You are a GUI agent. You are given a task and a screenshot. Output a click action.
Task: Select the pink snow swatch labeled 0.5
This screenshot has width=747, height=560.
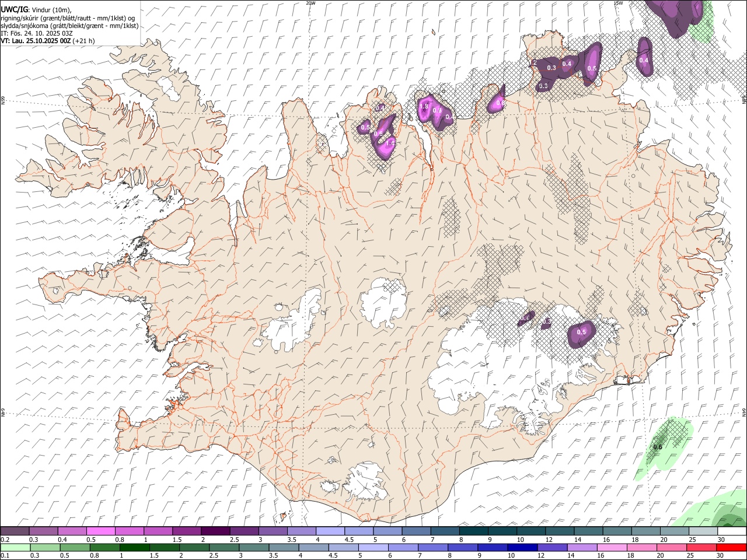point(100,531)
